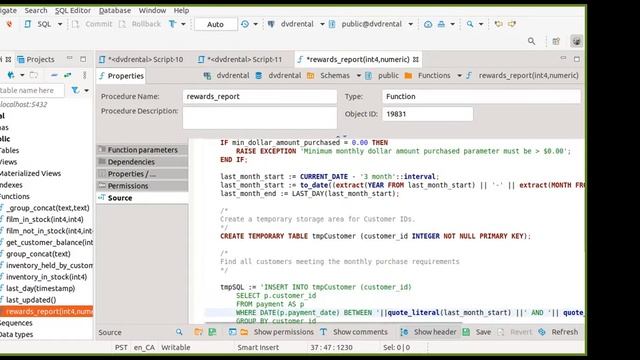Switch to the Projects panel tab
Screen dimensions: 640x360
click(36, 59)
